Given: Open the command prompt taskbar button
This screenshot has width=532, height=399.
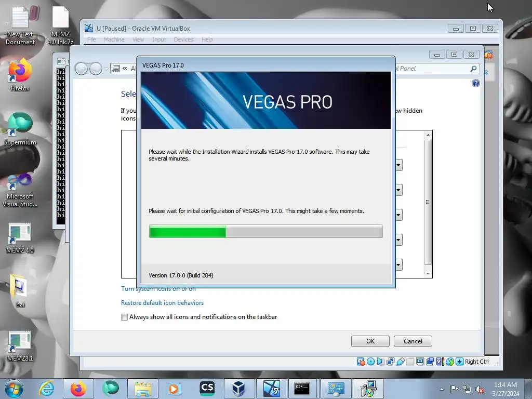Looking at the screenshot, I should (302, 389).
